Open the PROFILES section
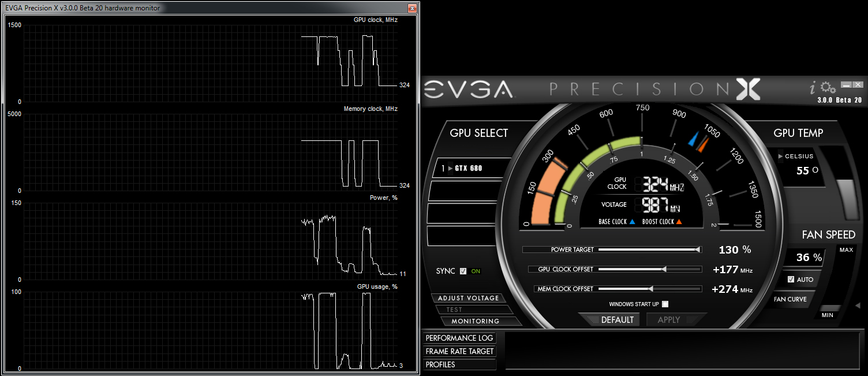 coord(459,364)
